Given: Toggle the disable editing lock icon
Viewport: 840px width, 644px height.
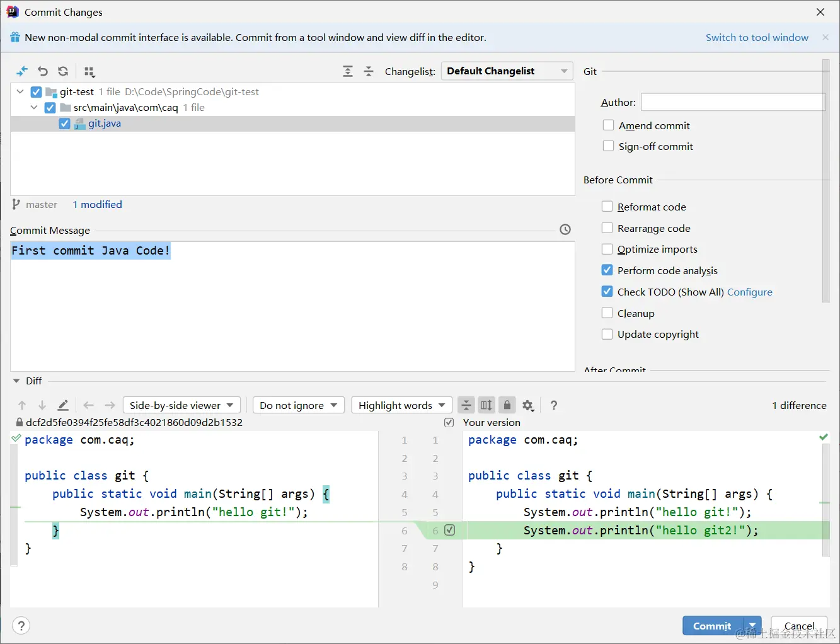Looking at the screenshot, I should click(507, 405).
